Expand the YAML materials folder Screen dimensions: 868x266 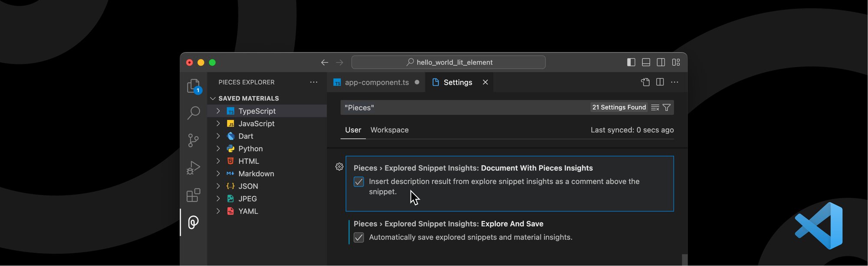pyautogui.click(x=218, y=211)
